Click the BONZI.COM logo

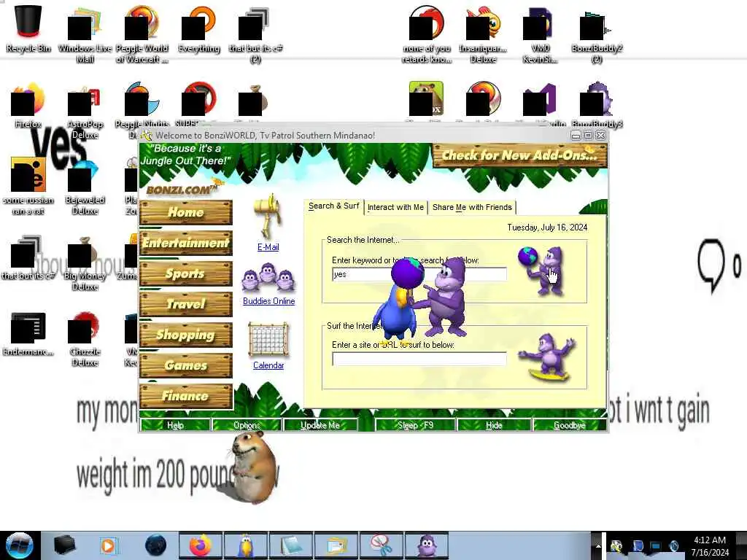click(182, 189)
